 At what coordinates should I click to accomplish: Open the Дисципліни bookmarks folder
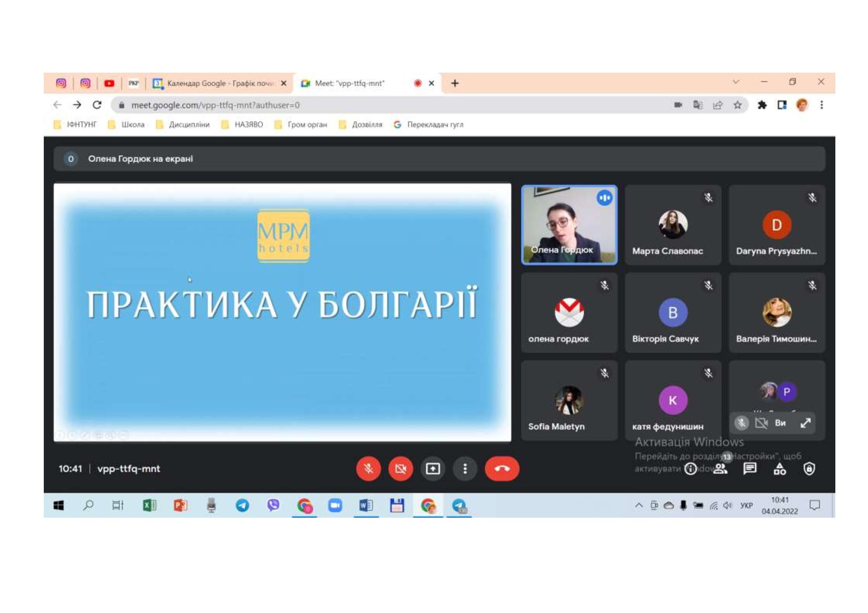pos(183,125)
